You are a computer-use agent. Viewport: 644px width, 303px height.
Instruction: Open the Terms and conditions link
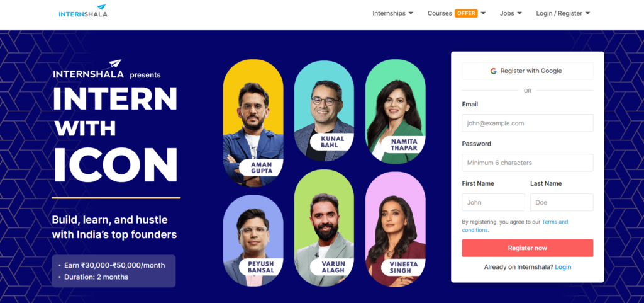515,226
